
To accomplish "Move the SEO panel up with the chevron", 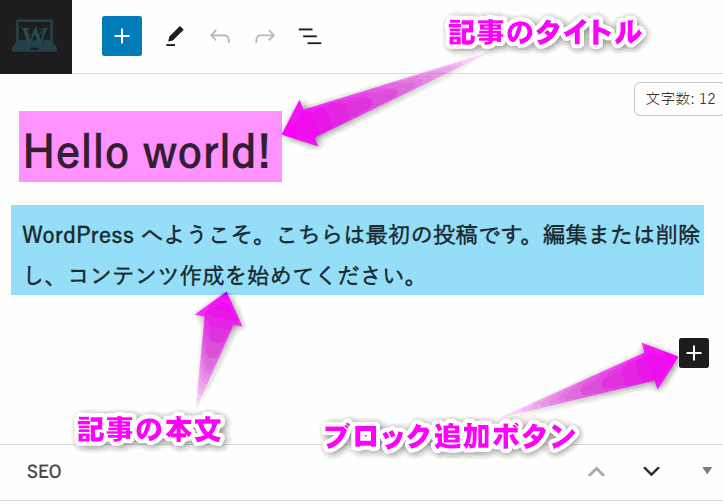I will click(597, 471).
